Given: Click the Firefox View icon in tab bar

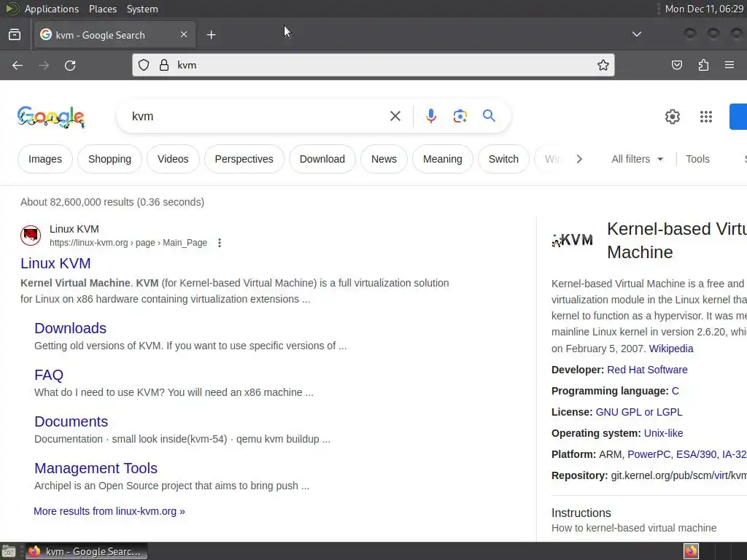Looking at the screenshot, I should [x=15, y=35].
